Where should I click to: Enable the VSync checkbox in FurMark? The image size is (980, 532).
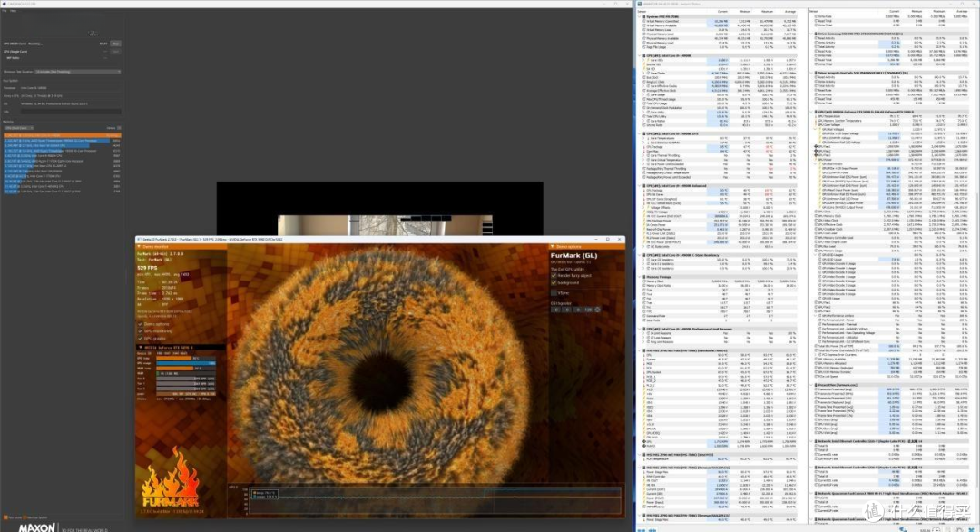[554, 292]
